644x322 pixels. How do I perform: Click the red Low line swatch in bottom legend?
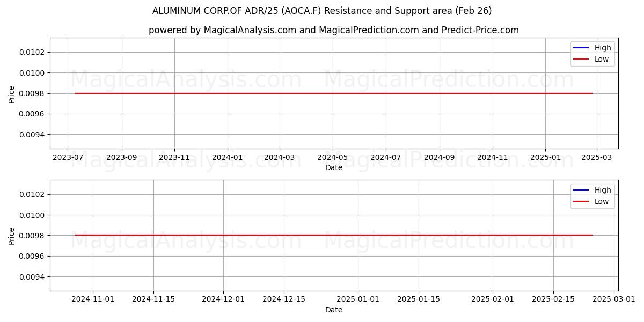[x=581, y=201]
